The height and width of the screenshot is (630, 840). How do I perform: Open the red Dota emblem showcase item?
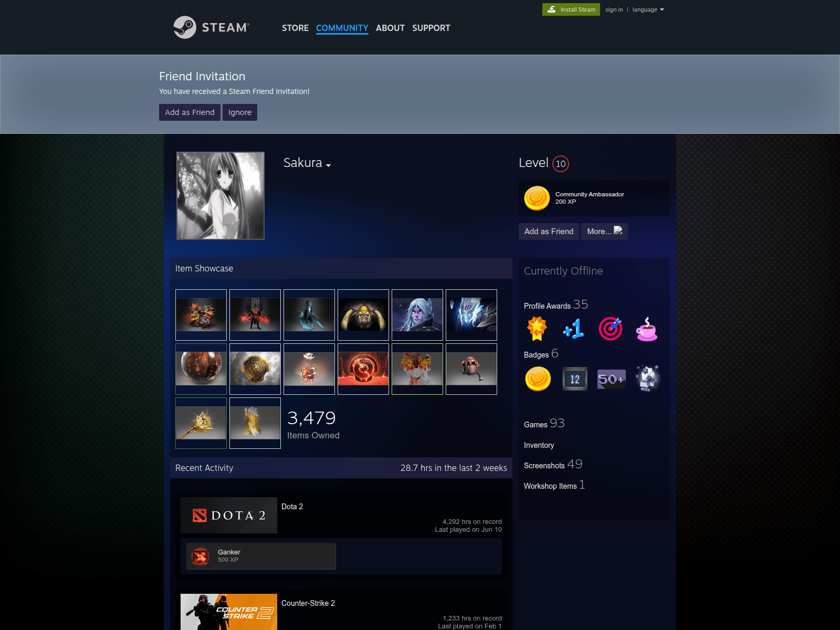pos(363,369)
